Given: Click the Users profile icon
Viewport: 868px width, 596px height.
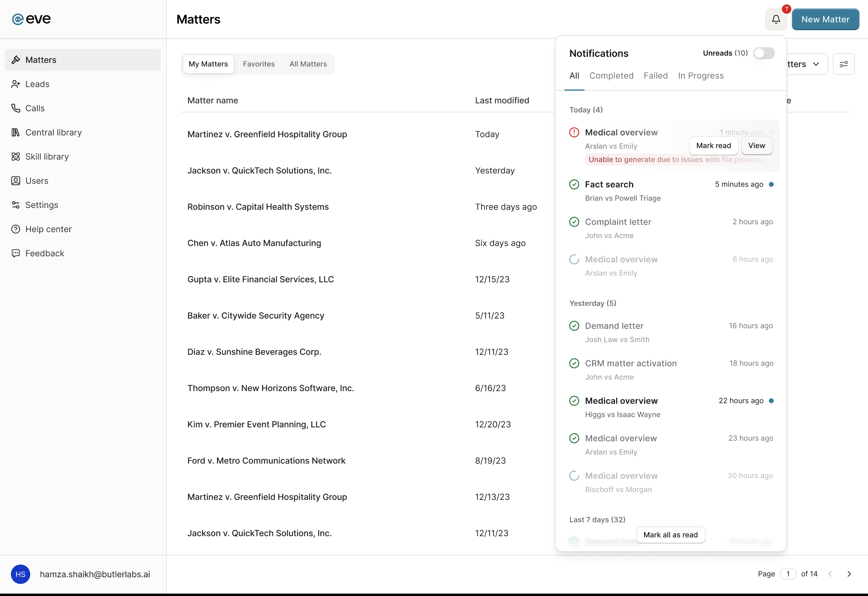Looking at the screenshot, I should (x=16, y=181).
